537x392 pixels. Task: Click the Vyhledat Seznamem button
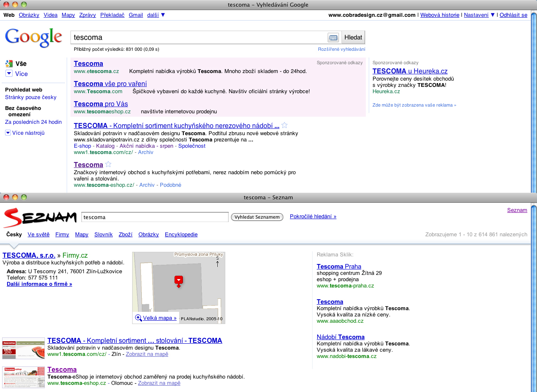[x=257, y=217]
